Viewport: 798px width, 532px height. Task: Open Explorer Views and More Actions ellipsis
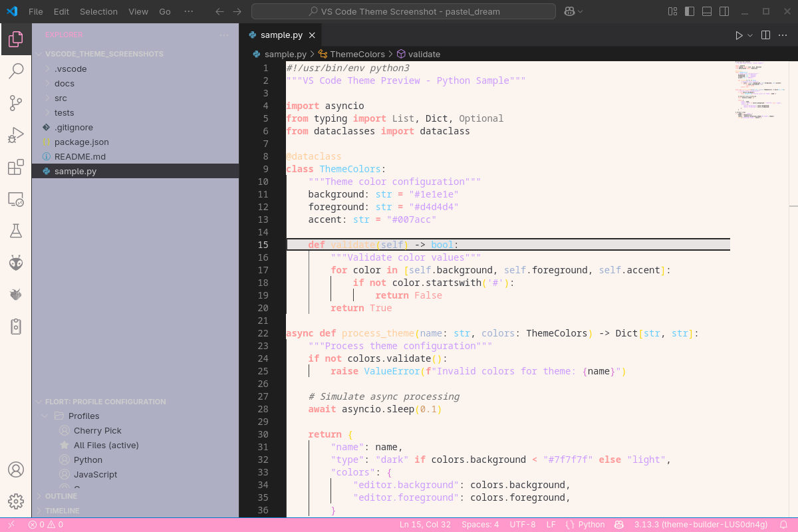pos(224,35)
